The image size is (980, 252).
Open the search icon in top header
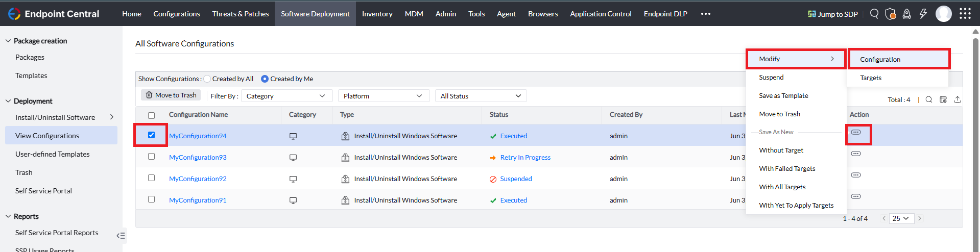click(874, 14)
